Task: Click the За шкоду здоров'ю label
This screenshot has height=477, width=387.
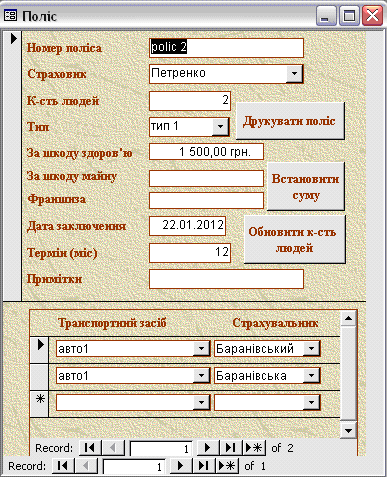Action: tap(79, 153)
